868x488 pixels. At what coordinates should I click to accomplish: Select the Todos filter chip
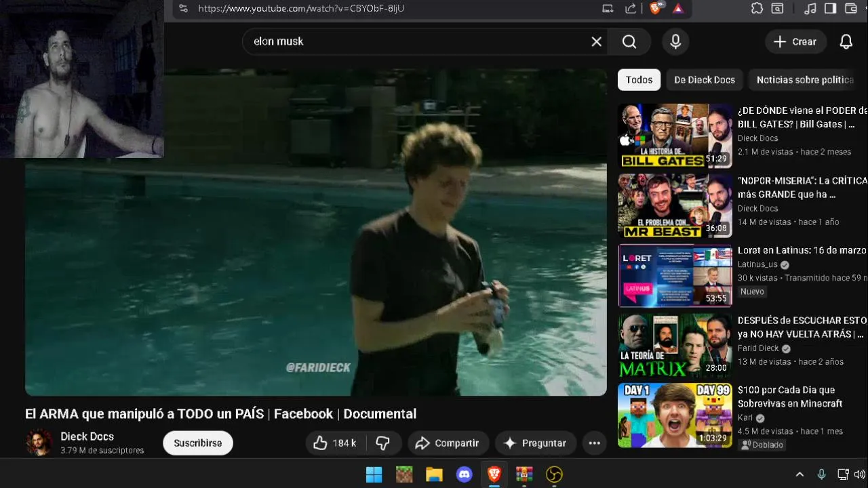pos(639,80)
